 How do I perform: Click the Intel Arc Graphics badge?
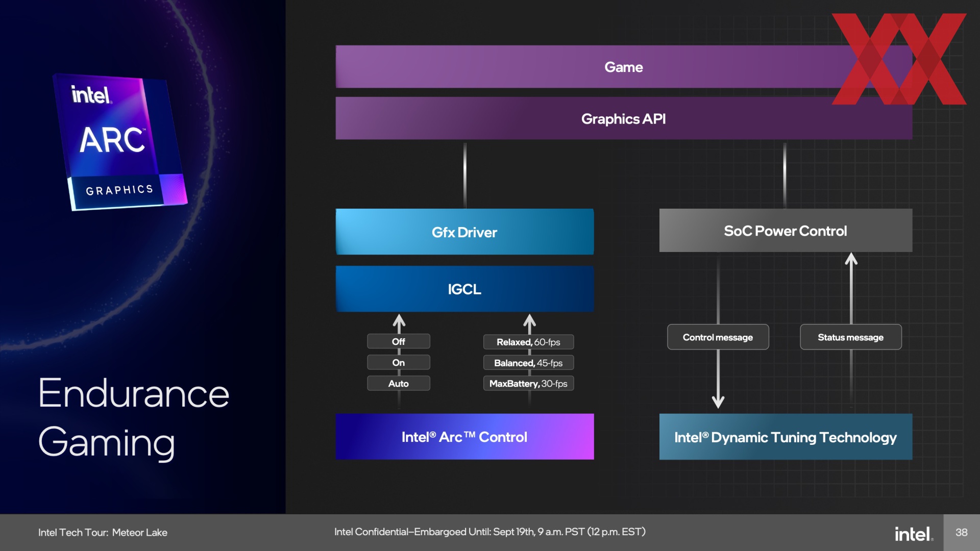click(120, 142)
